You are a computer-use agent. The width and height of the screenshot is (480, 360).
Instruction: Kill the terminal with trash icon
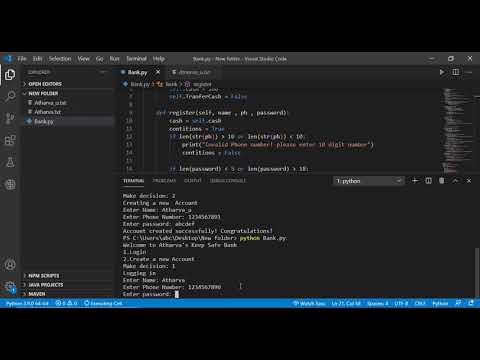[x=442, y=181]
